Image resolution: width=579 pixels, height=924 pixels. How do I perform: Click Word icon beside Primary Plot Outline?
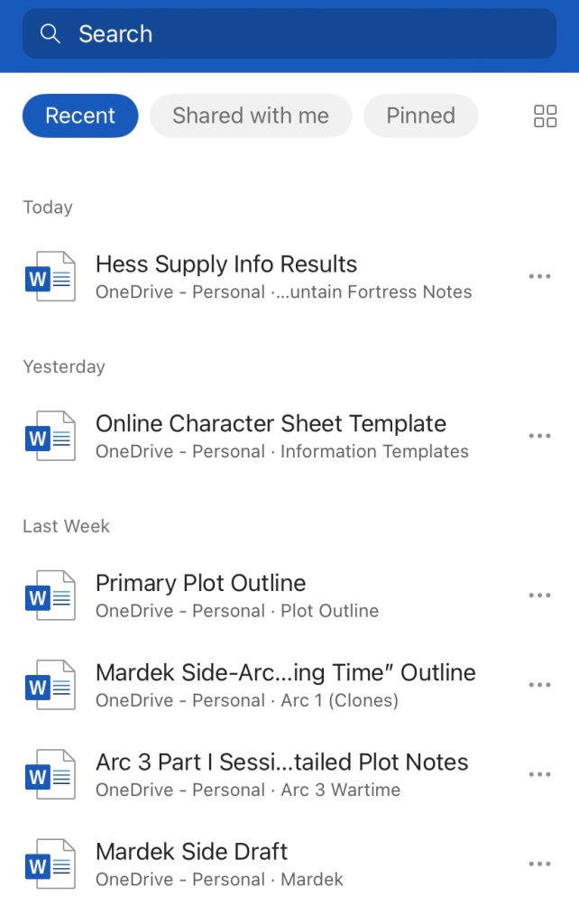(x=50, y=596)
